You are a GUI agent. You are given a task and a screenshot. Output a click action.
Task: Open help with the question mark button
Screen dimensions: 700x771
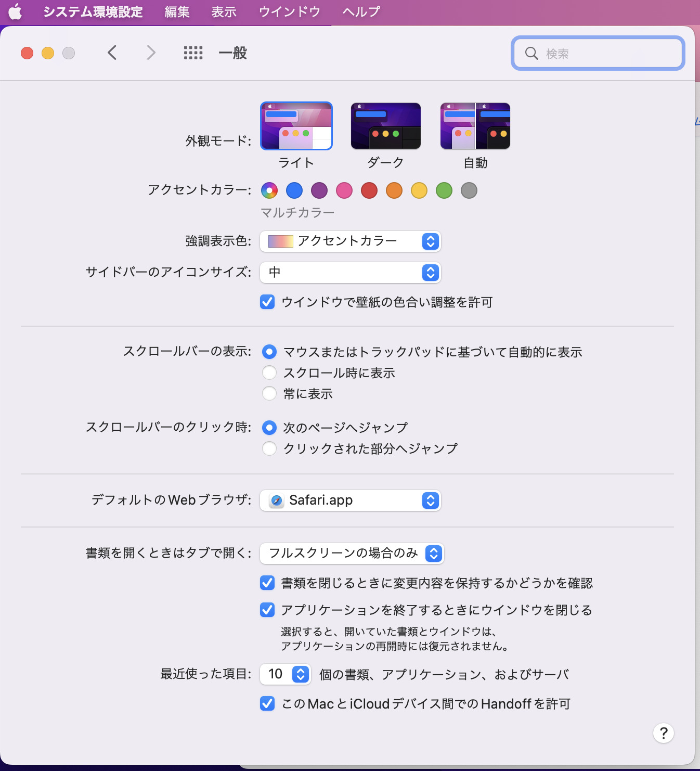(663, 733)
